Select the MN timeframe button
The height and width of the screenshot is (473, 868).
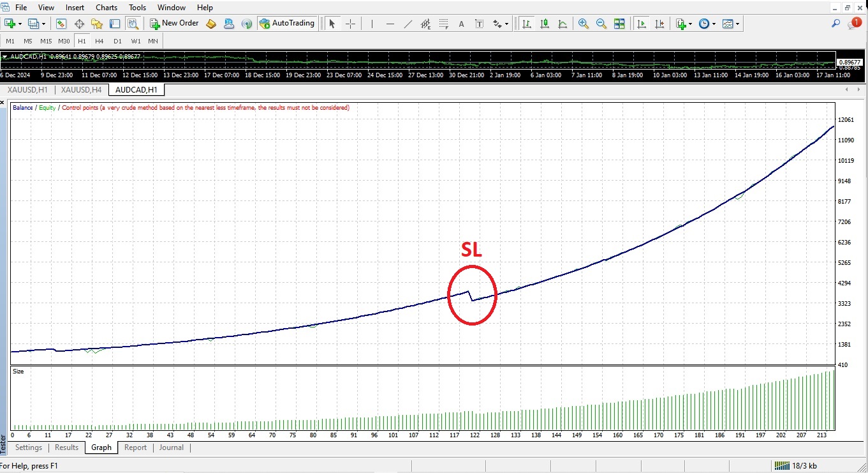(153, 41)
